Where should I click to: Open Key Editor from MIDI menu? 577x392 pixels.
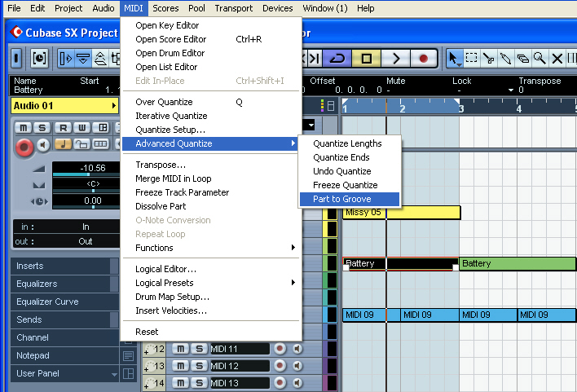211,25
